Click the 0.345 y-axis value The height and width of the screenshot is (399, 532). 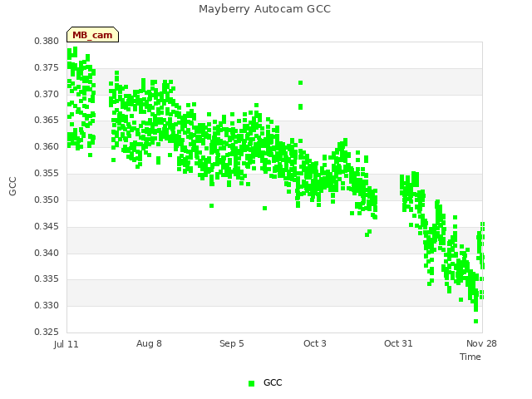click(47, 226)
